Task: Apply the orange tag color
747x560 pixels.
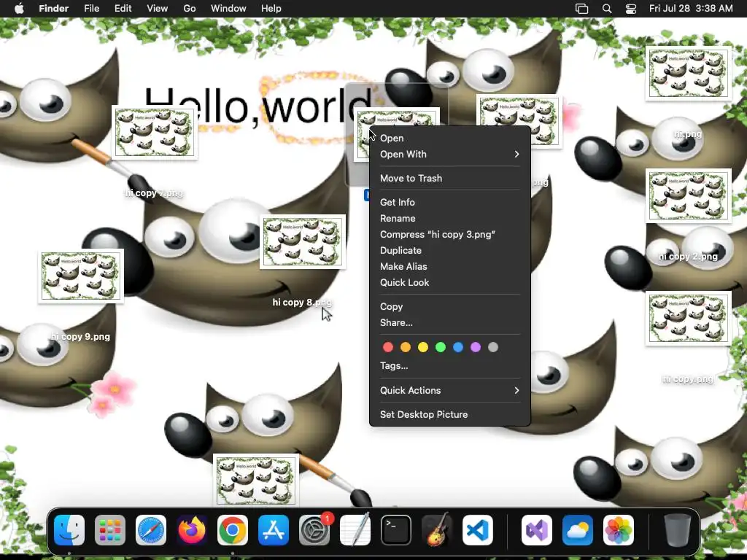Action: [x=406, y=347]
